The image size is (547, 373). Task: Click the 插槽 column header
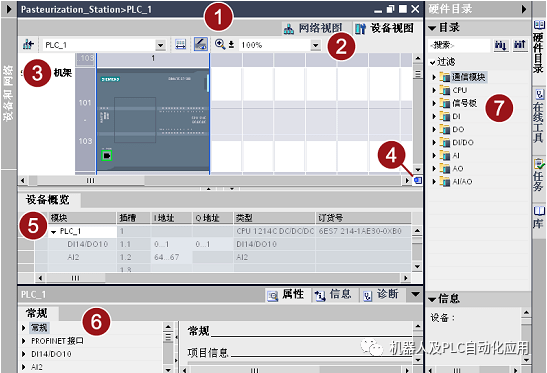click(x=134, y=218)
